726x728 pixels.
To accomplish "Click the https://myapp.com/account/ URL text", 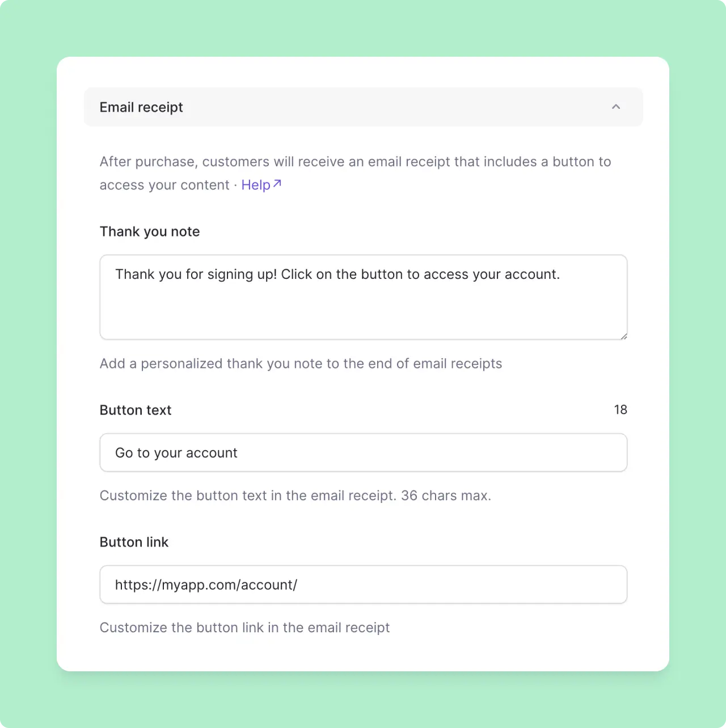I will pos(206,585).
